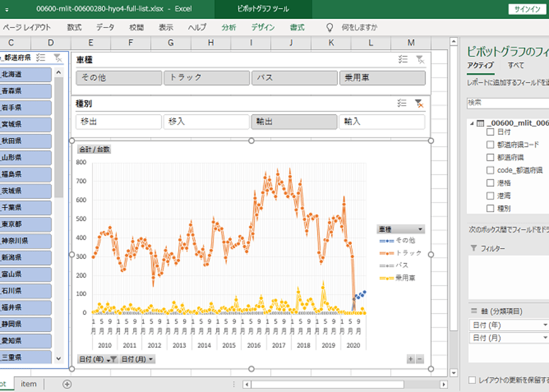Check the 港湾 field checkbox
Viewport: 549px width, 392px height.
(490, 195)
